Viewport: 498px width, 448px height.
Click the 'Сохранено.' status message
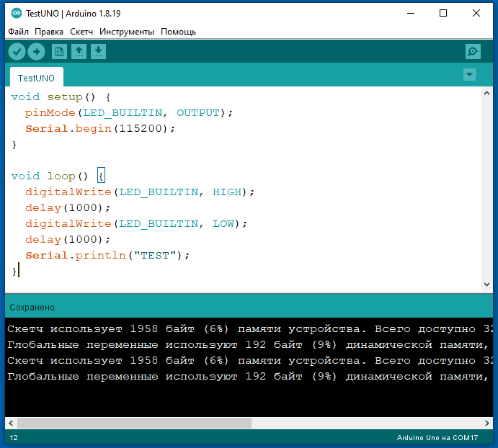(33, 308)
